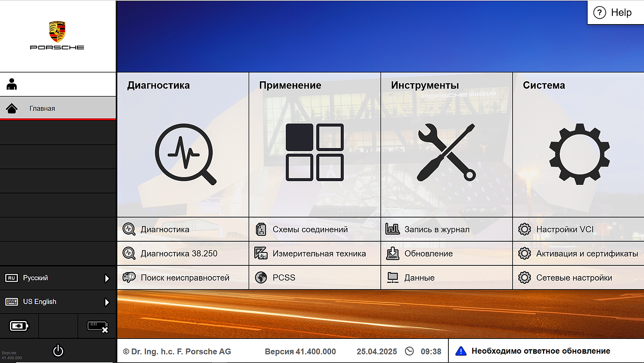This screenshot has width=644, height=363.
Task: Open Запись в журнал entry
Action: [x=447, y=229]
